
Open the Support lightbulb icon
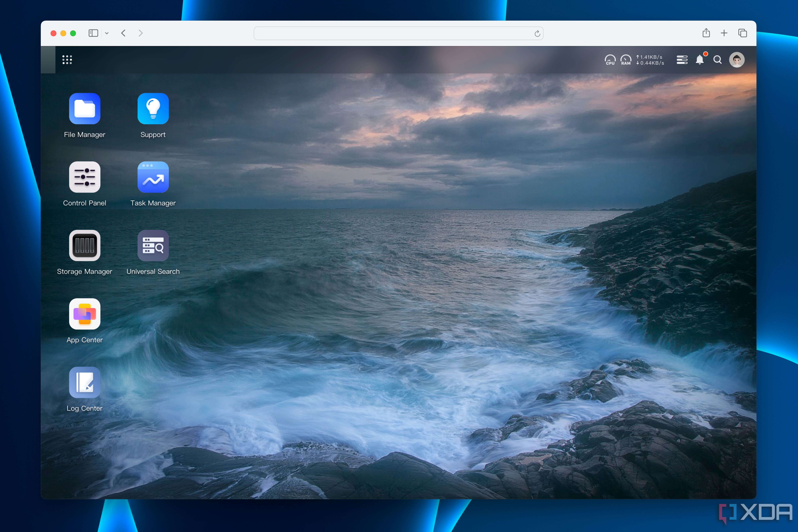(x=153, y=109)
